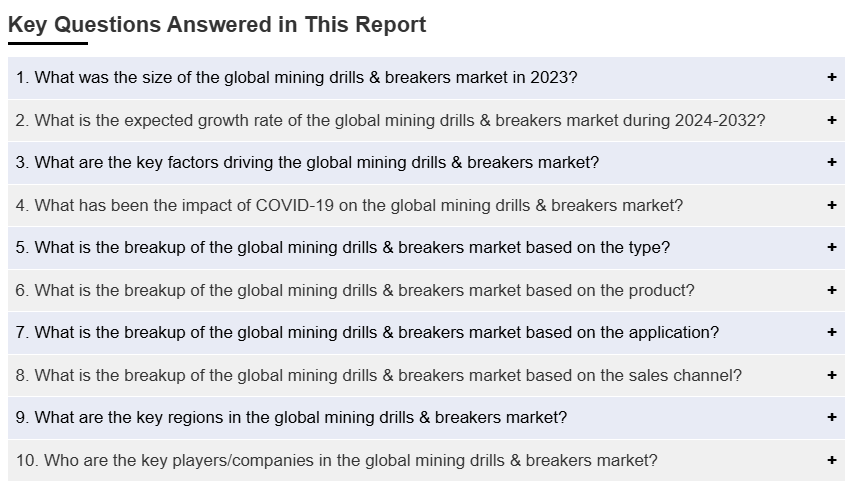Expand plus icon for key players question
The height and width of the screenshot is (486, 852).
click(831, 460)
